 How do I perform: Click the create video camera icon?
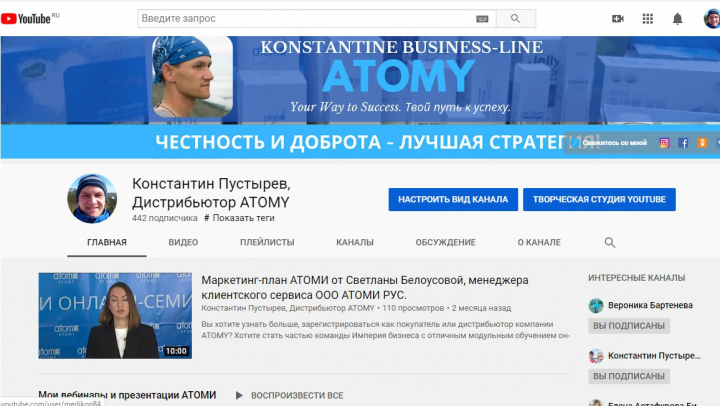618,19
